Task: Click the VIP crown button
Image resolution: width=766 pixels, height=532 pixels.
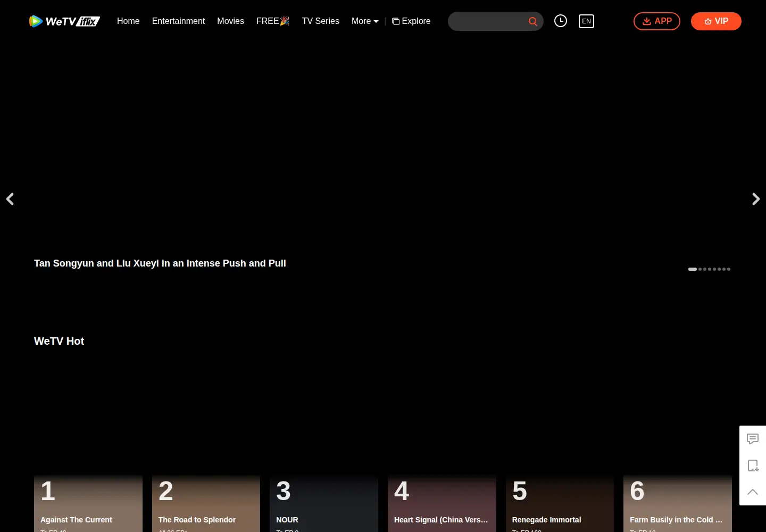Action: click(716, 21)
